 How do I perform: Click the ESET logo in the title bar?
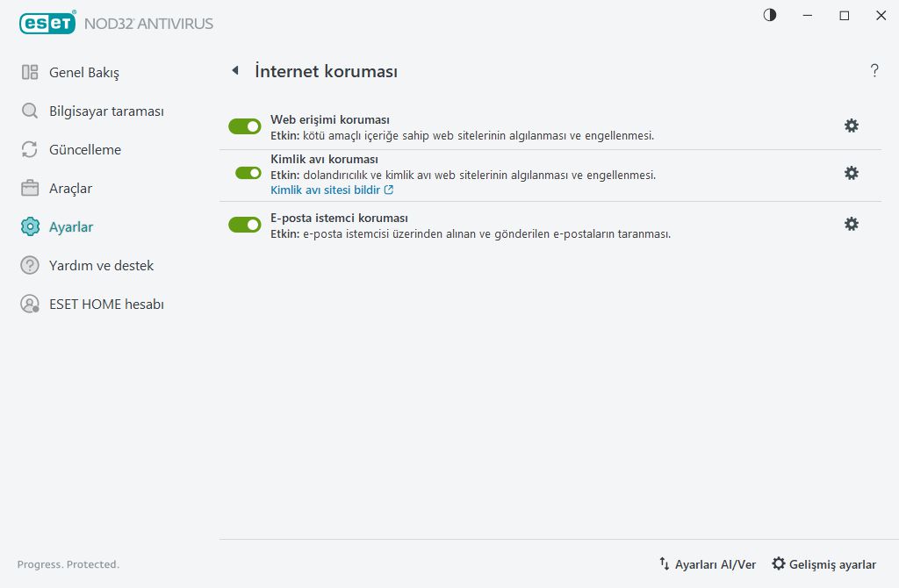[x=48, y=24]
